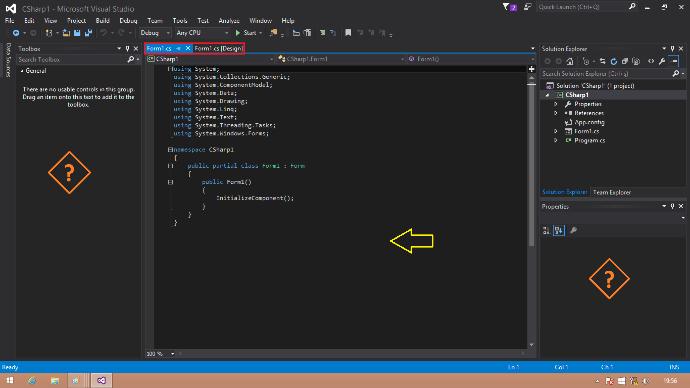This screenshot has width=690, height=388.
Task: Click the feedback icon beside Quick Launch
Action: pyautogui.click(x=527, y=7)
